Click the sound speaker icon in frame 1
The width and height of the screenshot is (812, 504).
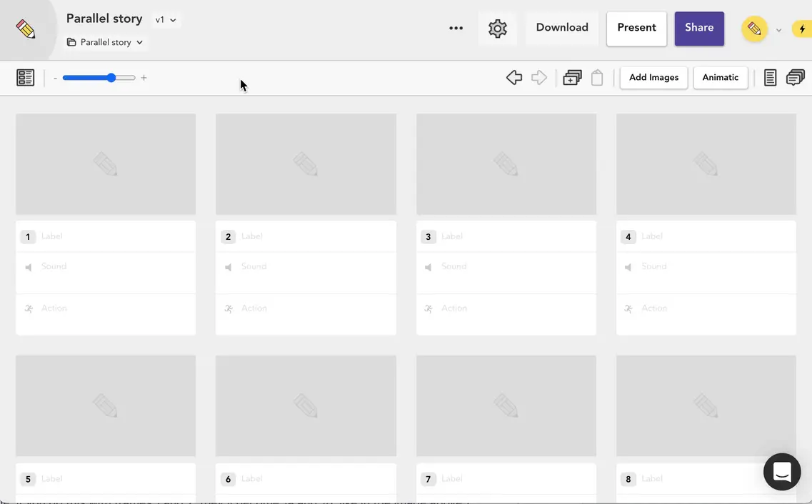29,267
